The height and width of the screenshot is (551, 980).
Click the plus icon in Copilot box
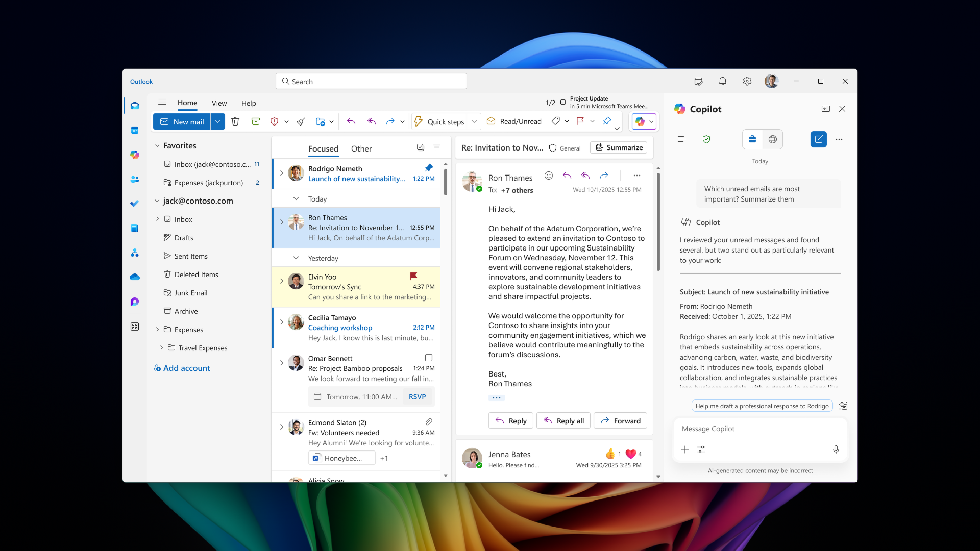pyautogui.click(x=685, y=449)
